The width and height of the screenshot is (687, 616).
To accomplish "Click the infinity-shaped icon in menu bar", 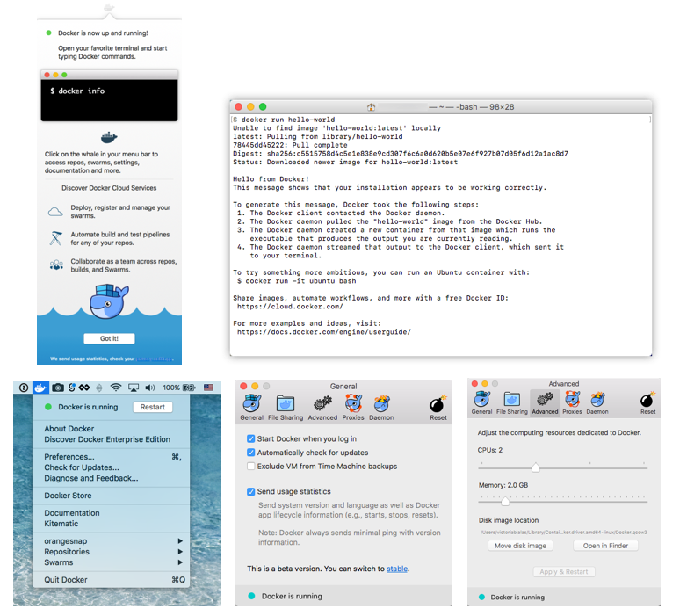I will coord(84,388).
